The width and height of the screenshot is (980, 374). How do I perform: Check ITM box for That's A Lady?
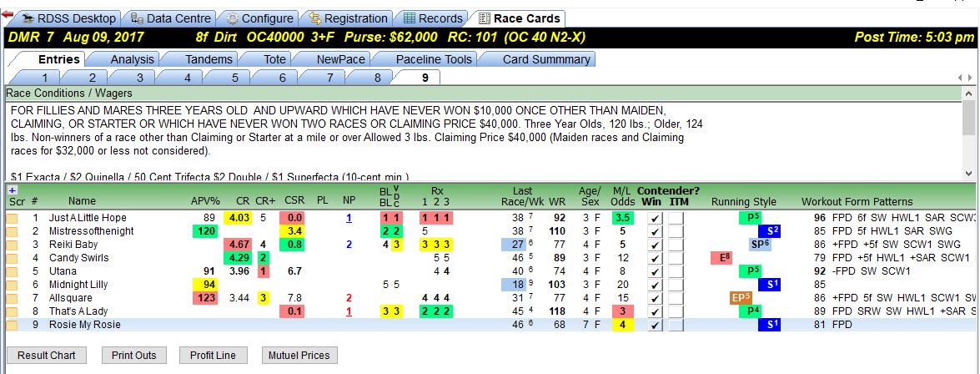tap(676, 311)
